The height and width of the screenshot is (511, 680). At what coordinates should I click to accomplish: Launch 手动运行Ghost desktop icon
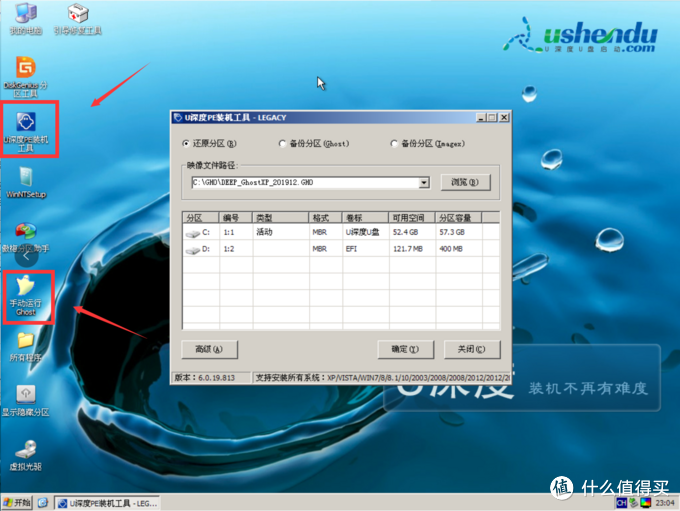(26, 295)
